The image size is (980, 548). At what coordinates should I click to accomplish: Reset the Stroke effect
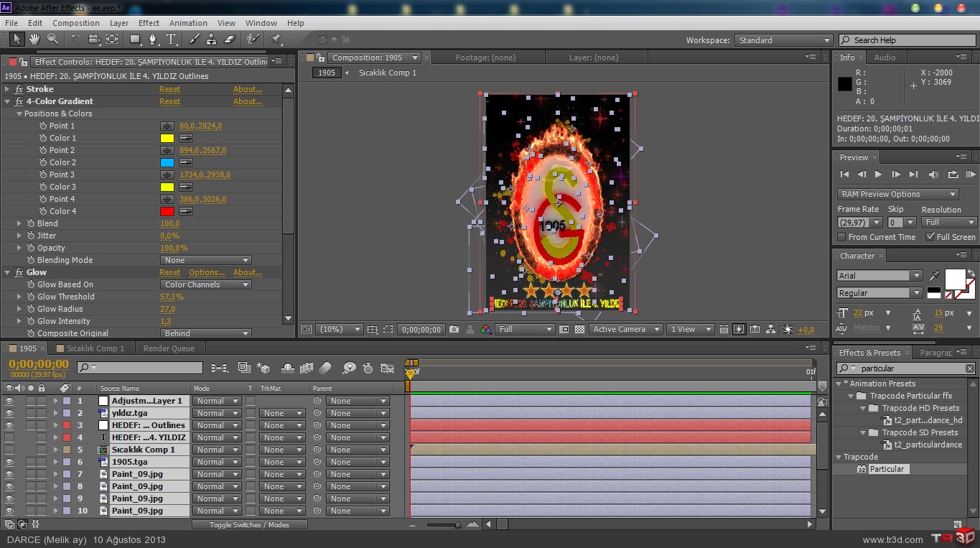(170, 89)
